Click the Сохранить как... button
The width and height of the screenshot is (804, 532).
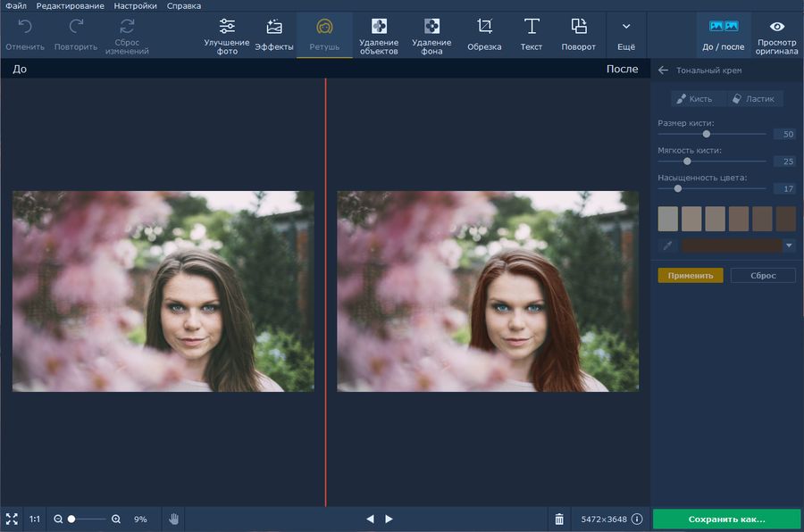(726, 519)
